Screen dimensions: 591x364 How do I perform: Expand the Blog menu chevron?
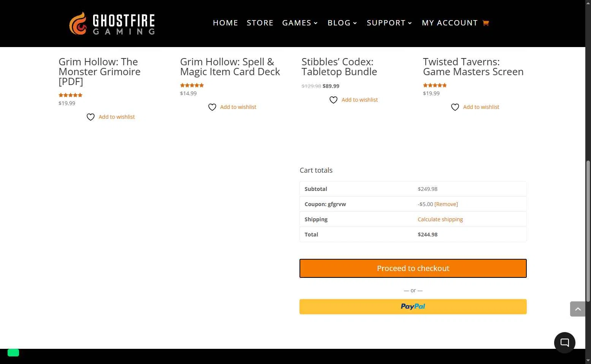point(355,23)
